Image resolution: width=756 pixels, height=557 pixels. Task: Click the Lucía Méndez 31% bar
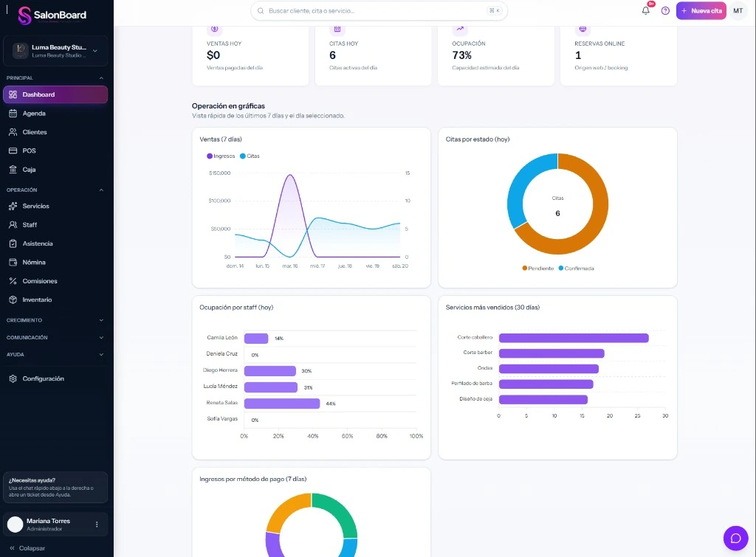click(x=271, y=387)
